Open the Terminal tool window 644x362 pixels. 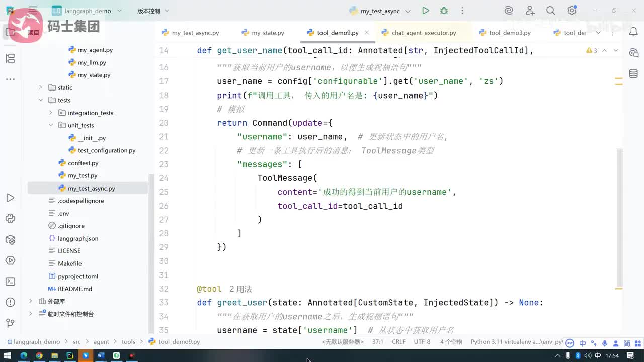point(10,281)
